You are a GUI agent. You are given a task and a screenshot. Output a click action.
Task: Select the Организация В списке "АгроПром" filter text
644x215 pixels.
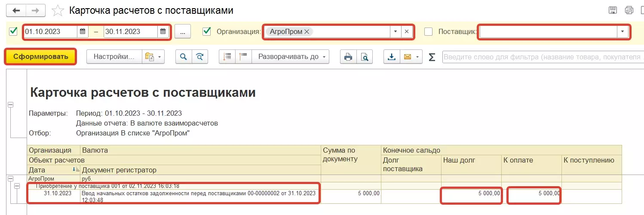click(133, 133)
